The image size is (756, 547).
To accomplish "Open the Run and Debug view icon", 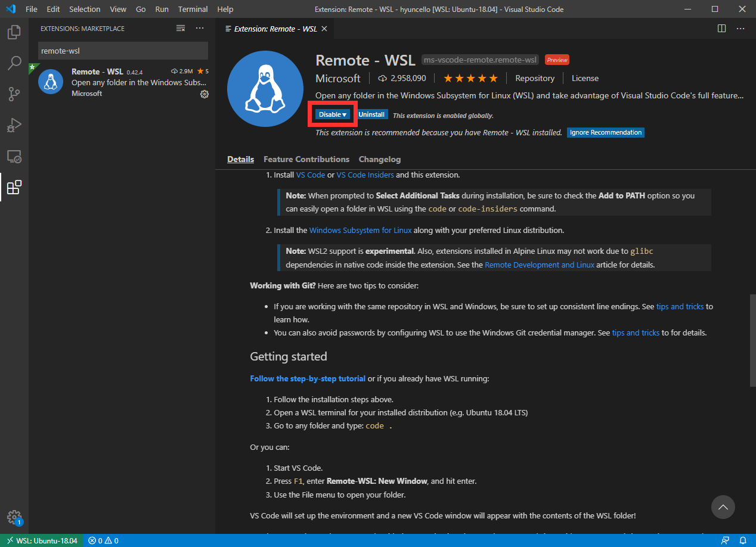I will (14, 125).
